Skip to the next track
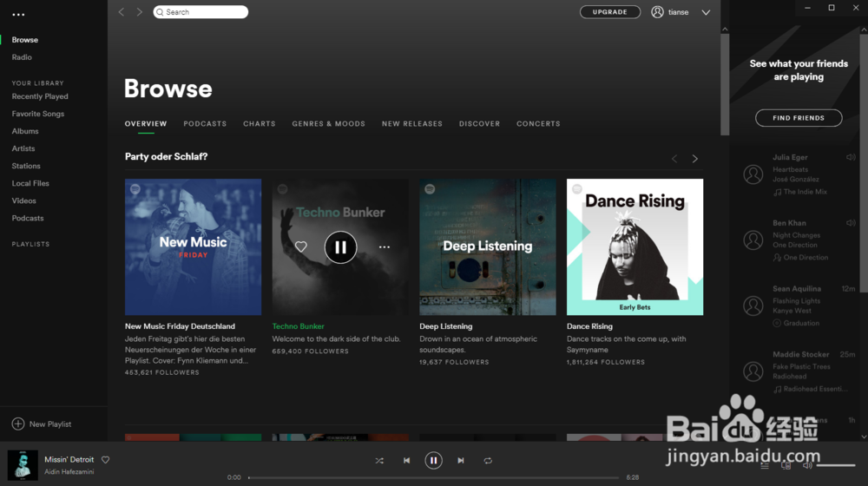The image size is (868, 486). click(461, 461)
